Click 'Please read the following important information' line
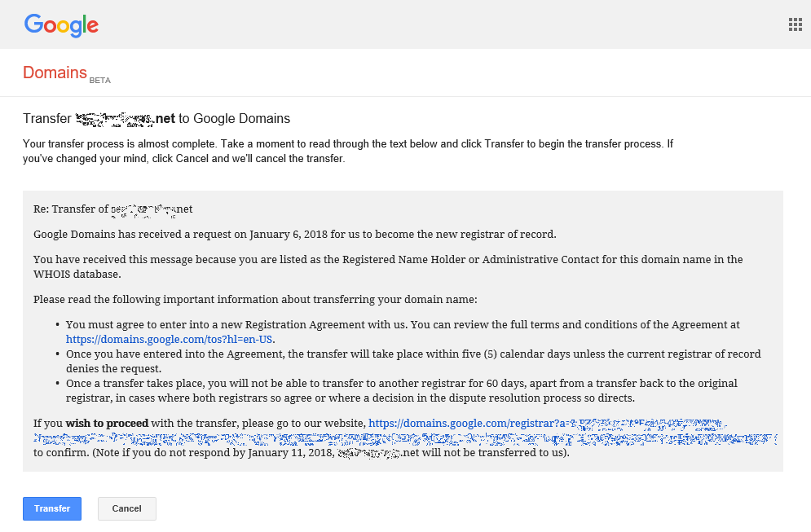The width and height of the screenshot is (811, 532). 255,299
